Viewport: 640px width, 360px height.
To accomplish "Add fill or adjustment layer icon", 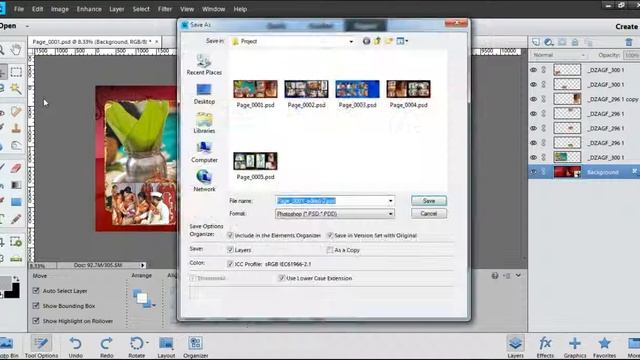I will pos(549,42).
